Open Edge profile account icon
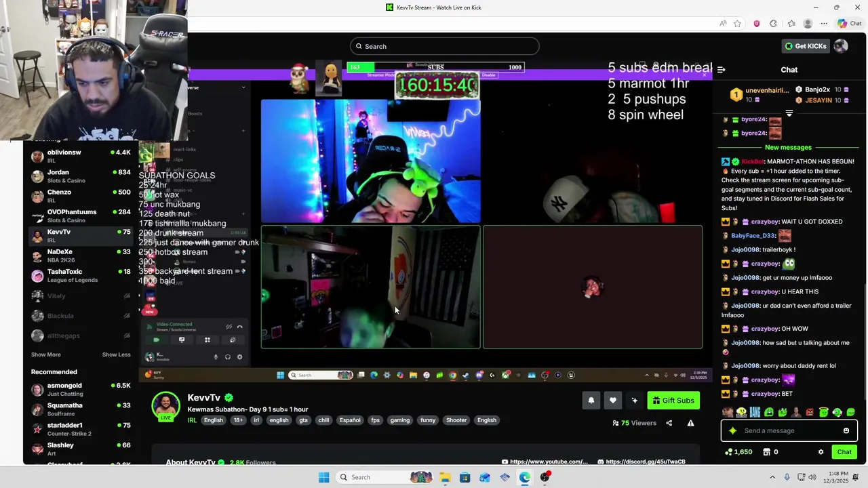Viewport: 868px width, 488px height. tap(808, 24)
